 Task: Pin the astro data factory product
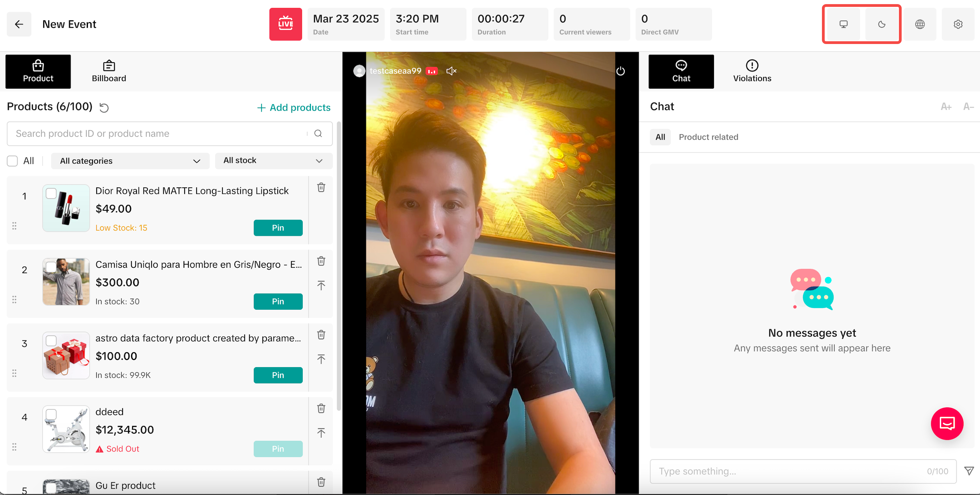click(278, 375)
